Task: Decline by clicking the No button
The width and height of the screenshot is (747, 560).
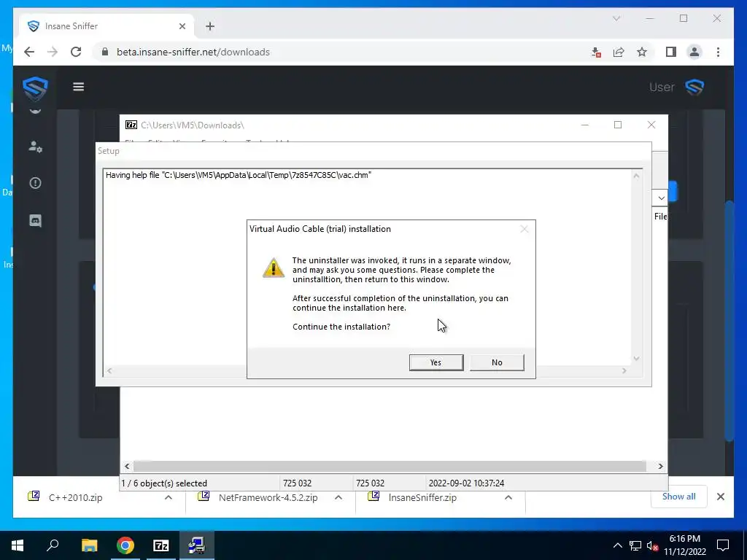Action: click(497, 362)
